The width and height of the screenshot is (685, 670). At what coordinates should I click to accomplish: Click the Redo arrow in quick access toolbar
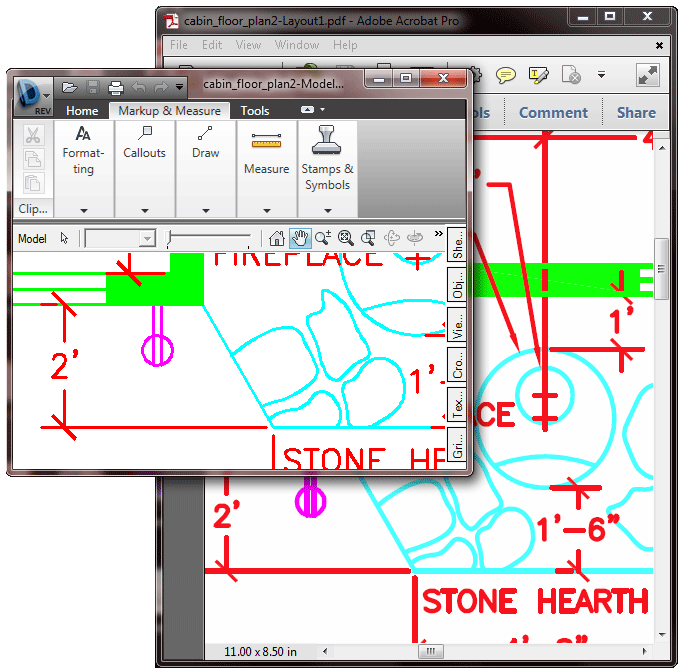click(161, 87)
